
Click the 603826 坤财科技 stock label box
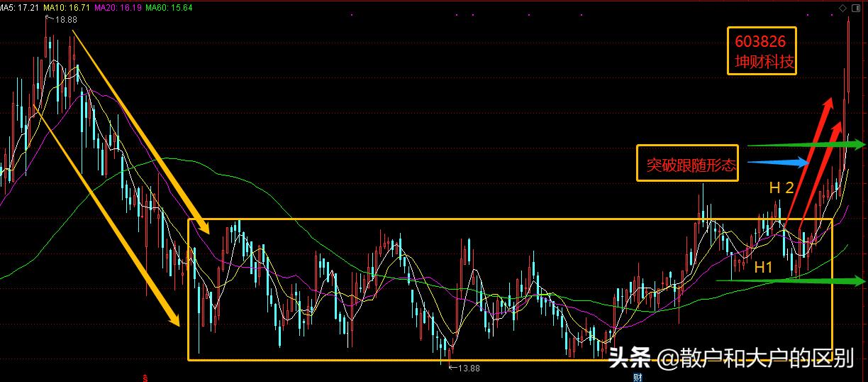(x=762, y=51)
